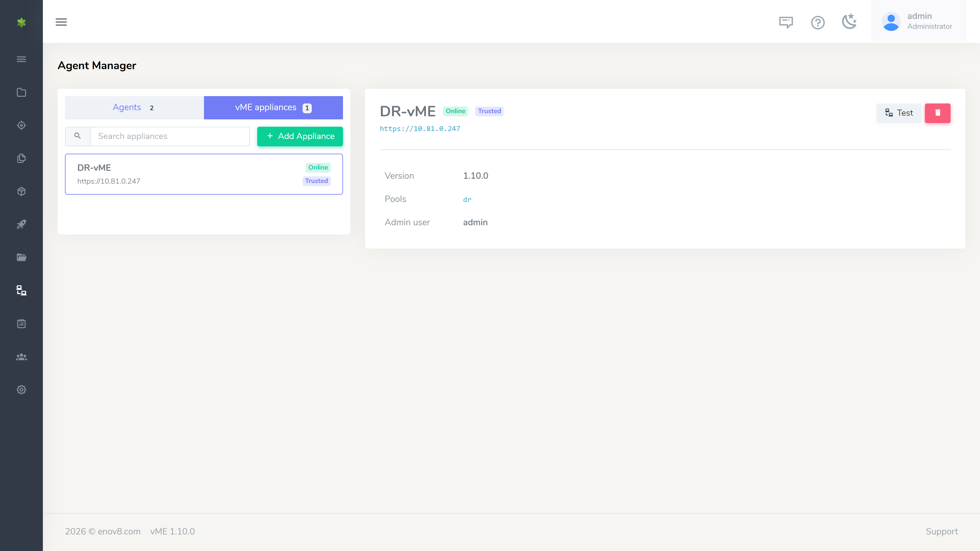
Task: Click the vME 1.10.0 footer text
Action: point(172,531)
